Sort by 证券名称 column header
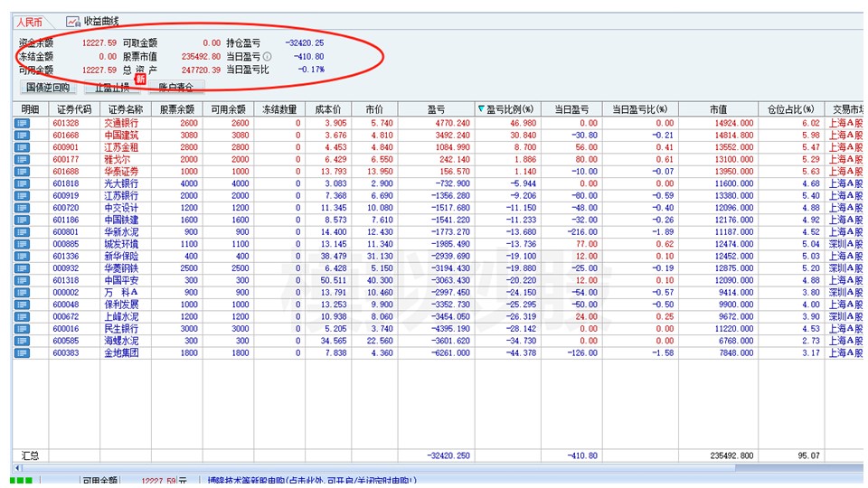Viewport: 868px width, 488px height. (126, 109)
